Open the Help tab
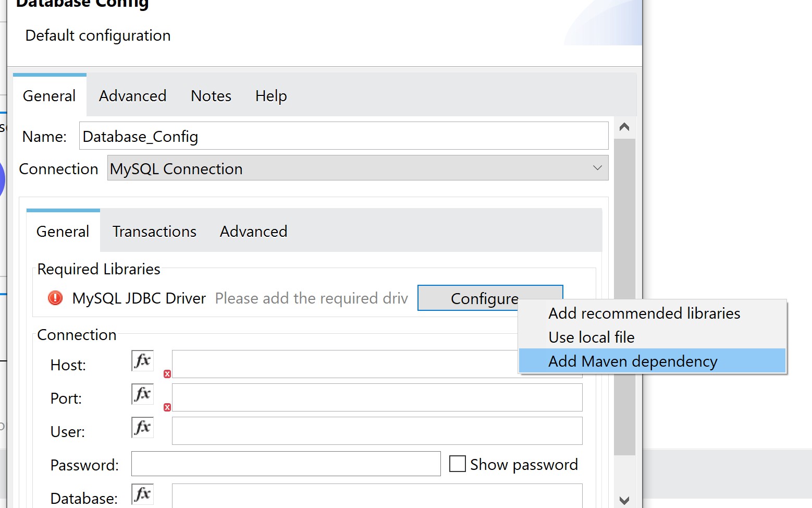This screenshot has width=812, height=508. coord(271,96)
